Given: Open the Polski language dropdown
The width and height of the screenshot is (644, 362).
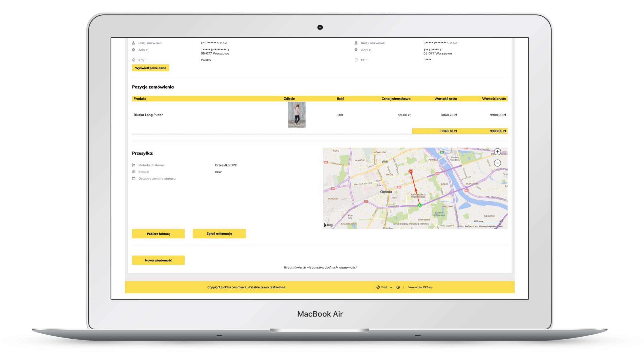Looking at the screenshot, I should 387,287.
